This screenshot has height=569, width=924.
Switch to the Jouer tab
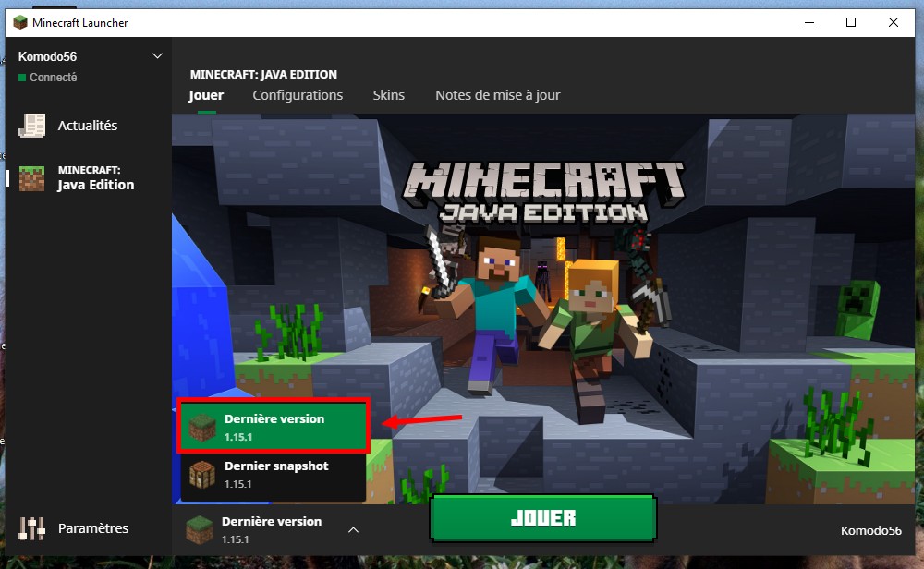(x=206, y=95)
